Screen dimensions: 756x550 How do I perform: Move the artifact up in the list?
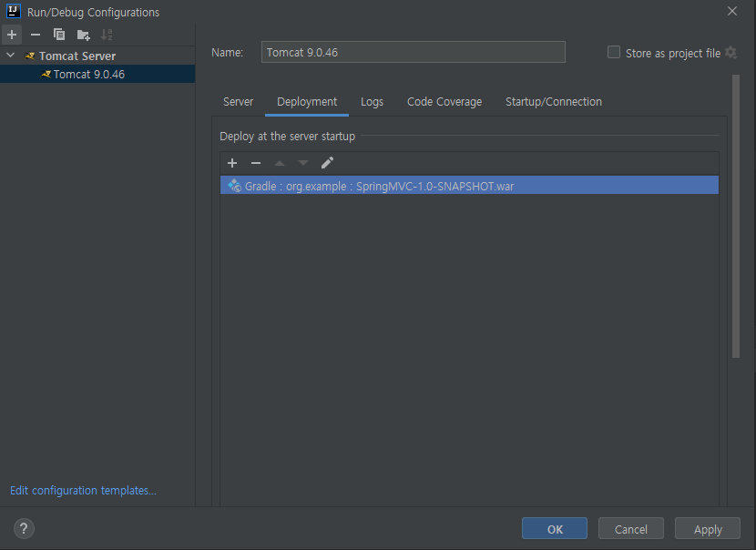click(279, 163)
